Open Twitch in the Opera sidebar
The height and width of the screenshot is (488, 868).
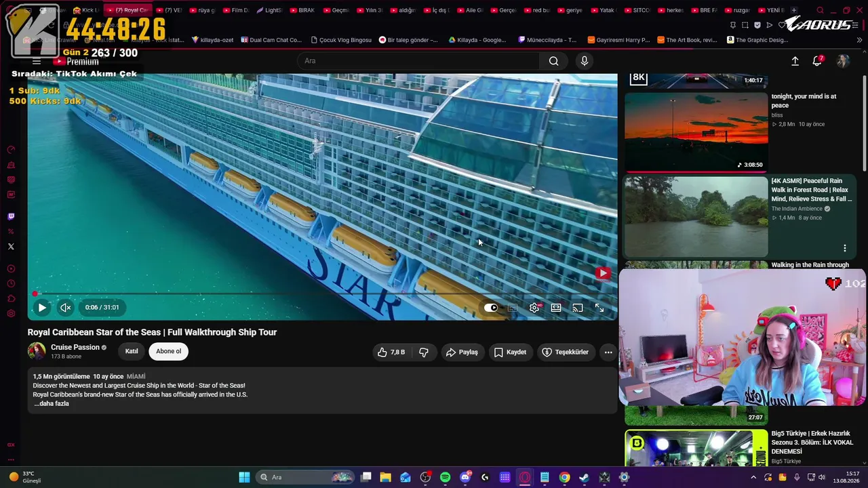point(11,217)
